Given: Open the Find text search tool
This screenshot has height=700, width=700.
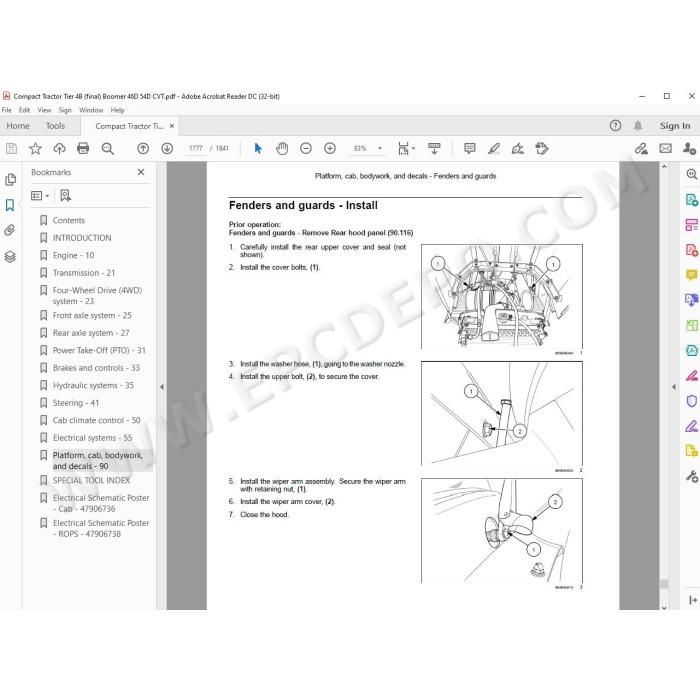Looking at the screenshot, I should point(108,149).
